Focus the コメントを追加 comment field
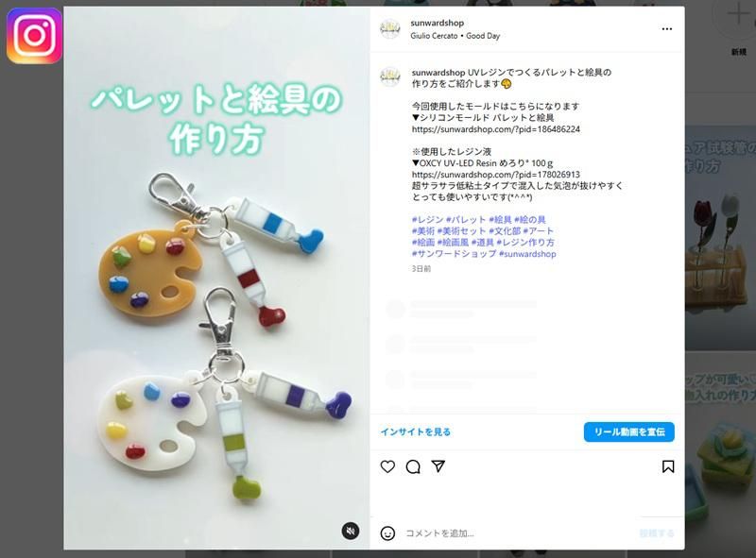Image resolution: width=756 pixels, height=558 pixels. click(518, 533)
